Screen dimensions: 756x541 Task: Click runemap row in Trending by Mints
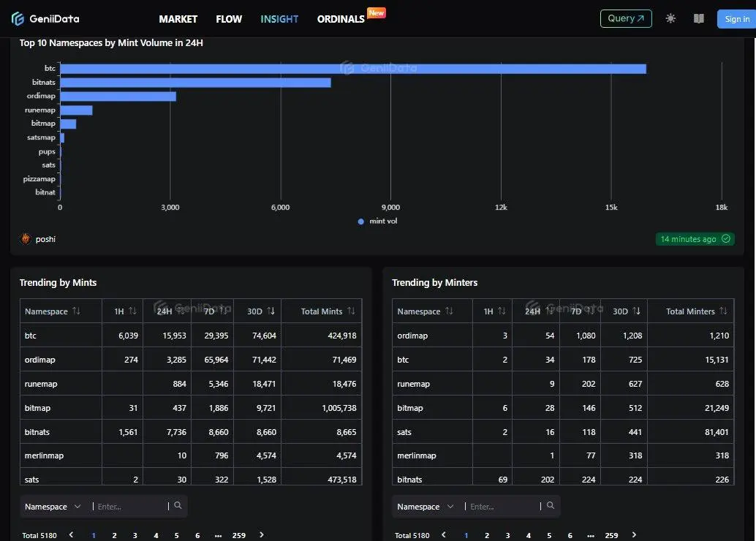[x=191, y=383]
